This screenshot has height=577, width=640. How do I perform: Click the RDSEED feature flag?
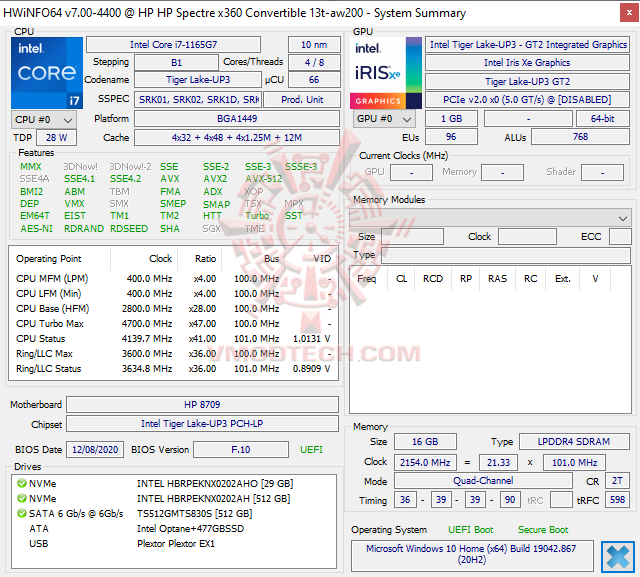(129, 229)
